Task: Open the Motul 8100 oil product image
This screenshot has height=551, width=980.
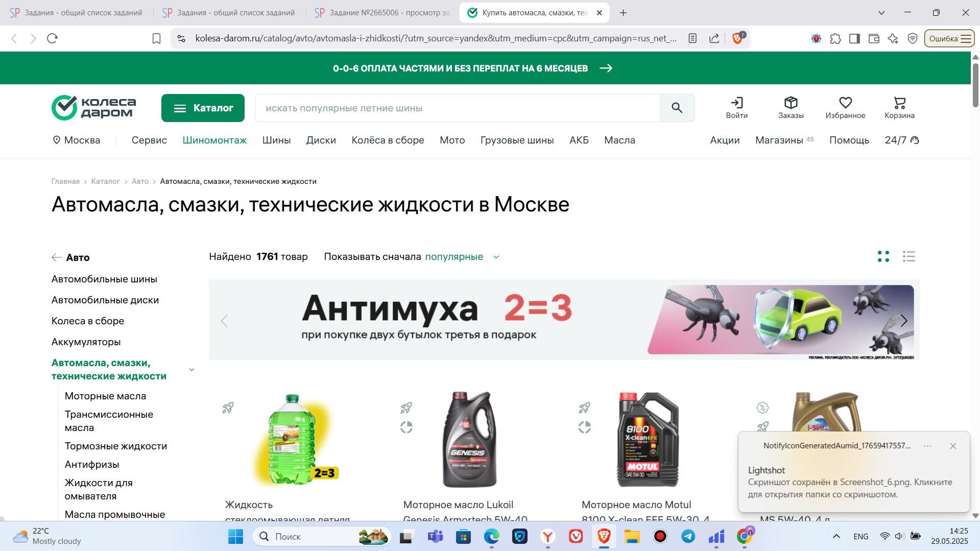Action: click(x=647, y=439)
